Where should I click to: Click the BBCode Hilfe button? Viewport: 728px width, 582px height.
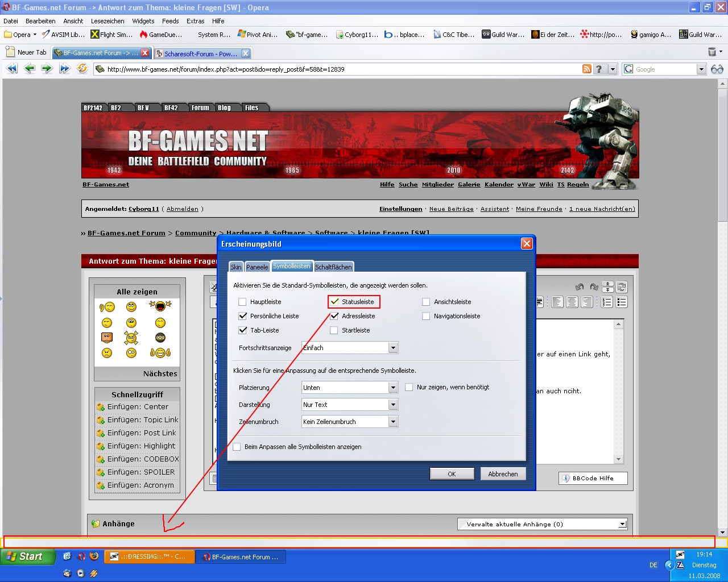point(593,479)
